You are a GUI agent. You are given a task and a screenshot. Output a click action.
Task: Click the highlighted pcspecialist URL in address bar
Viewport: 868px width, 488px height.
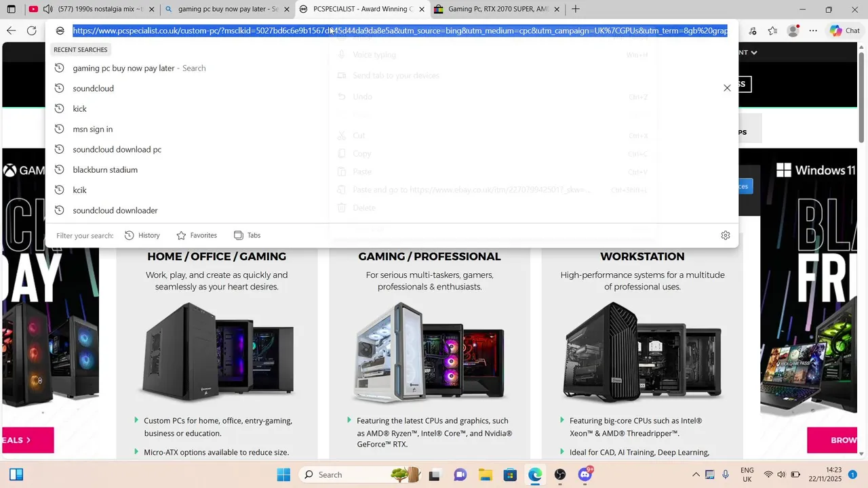[400, 30]
